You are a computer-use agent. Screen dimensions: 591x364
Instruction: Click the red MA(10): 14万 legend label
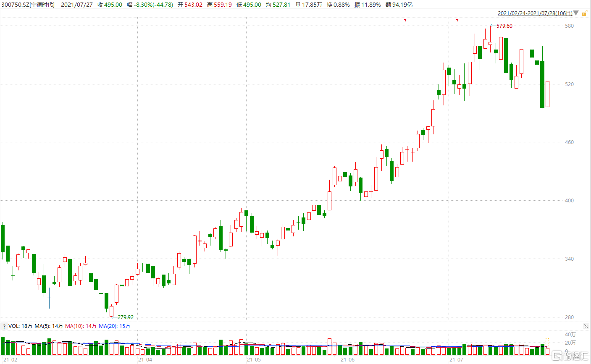(x=81, y=326)
